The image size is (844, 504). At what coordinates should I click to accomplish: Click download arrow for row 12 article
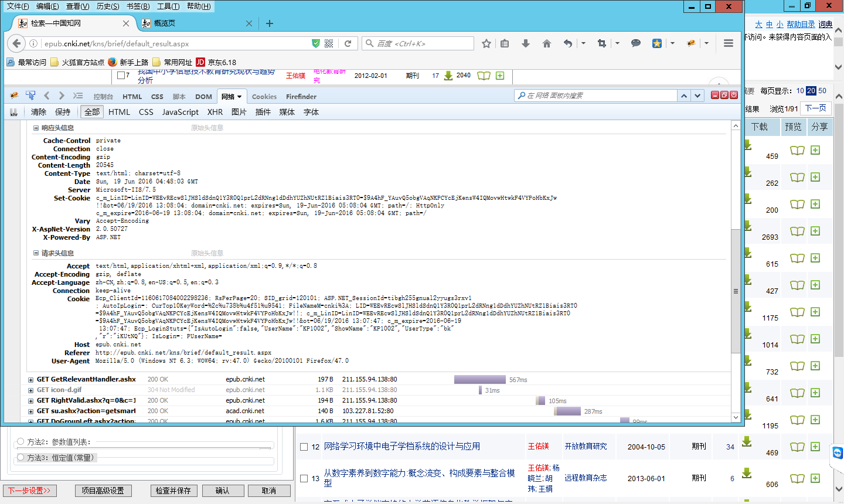(x=747, y=441)
